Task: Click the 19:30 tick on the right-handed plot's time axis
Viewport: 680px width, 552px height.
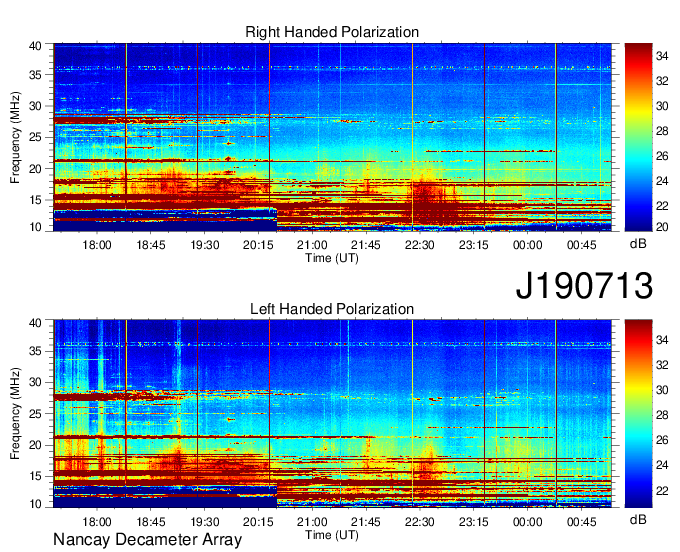Action: (205, 245)
